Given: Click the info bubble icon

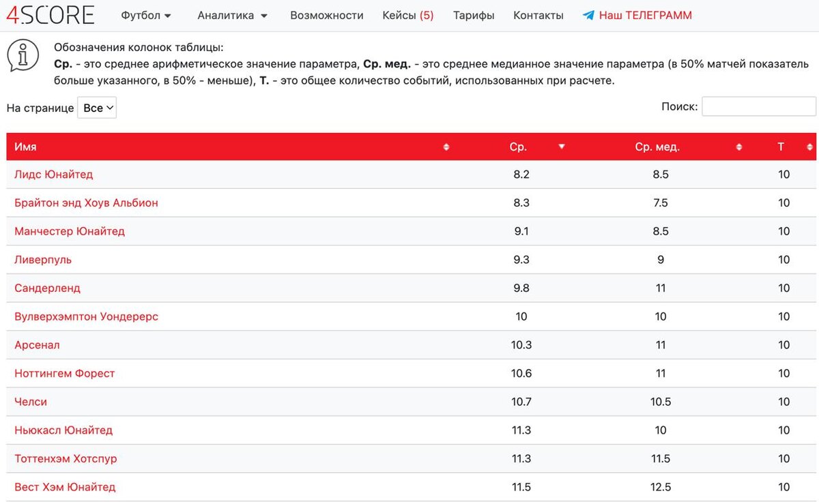Looking at the screenshot, I should tap(23, 55).
